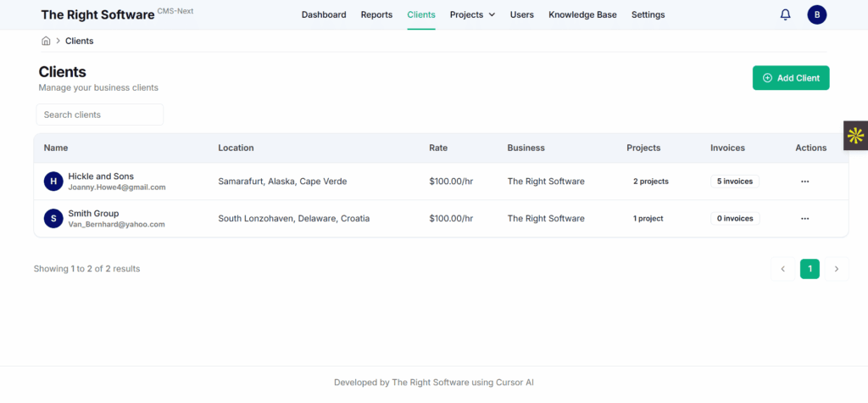Go to the previous results page arrow

(782, 269)
